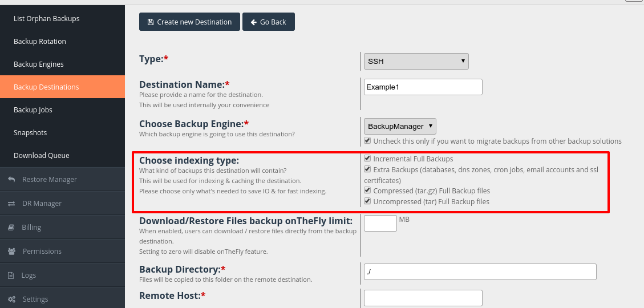This screenshot has height=308, width=644.
Task: Click into the Destination Name field
Action: [x=423, y=87]
